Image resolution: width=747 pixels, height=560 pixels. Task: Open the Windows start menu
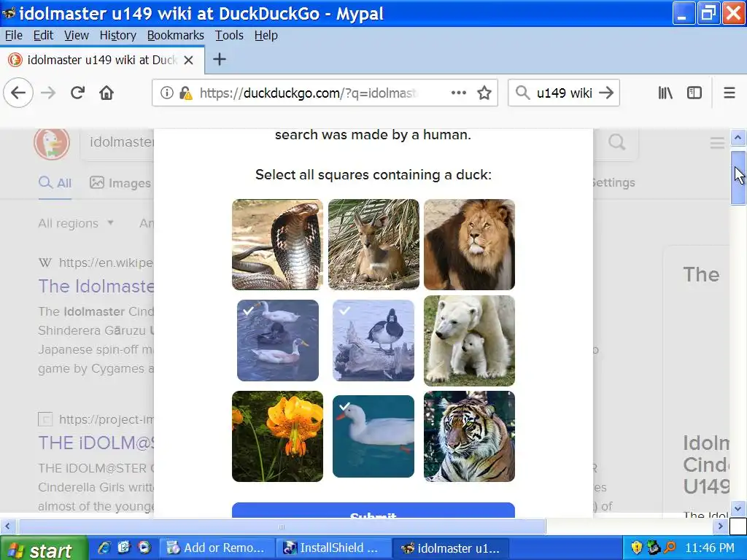44,548
